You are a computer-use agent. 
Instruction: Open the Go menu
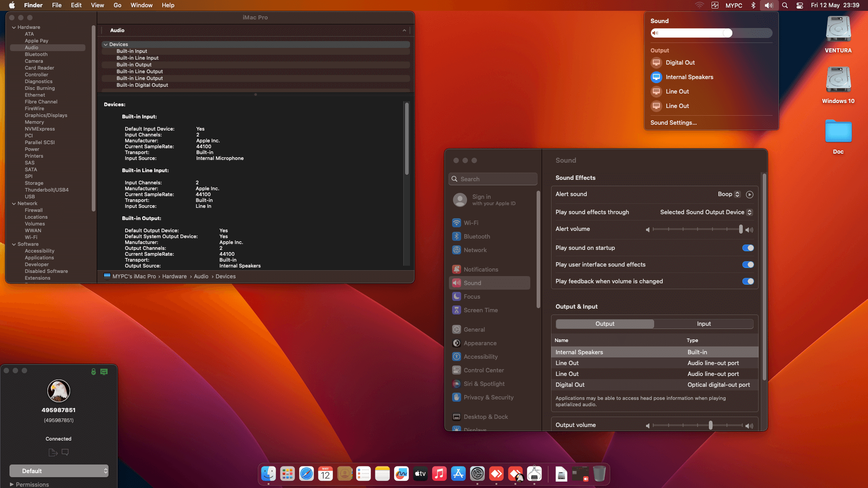pyautogui.click(x=118, y=5)
